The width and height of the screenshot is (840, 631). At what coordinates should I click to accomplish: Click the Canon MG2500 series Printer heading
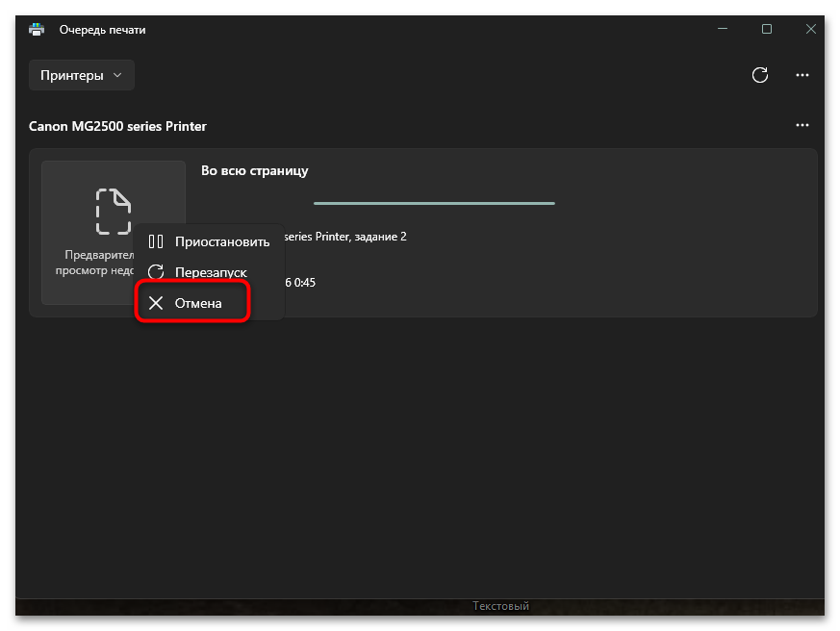pyautogui.click(x=117, y=126)
